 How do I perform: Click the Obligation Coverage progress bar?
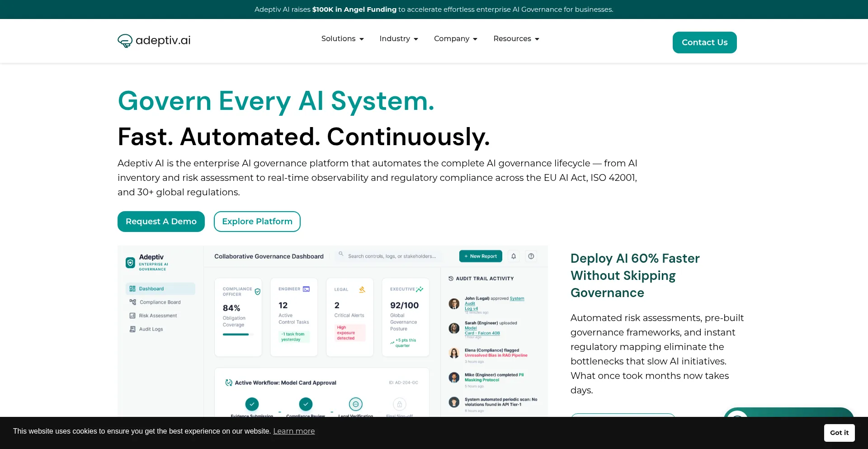(238, 335)
